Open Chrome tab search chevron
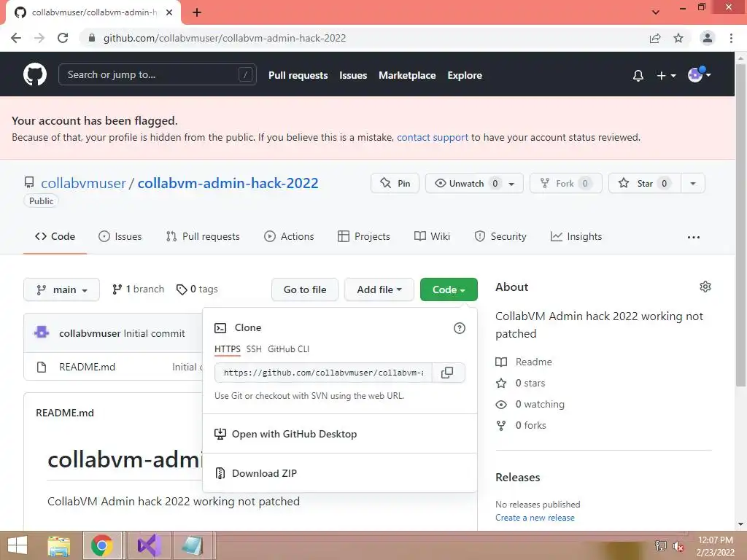 pyautogui.click(x=656, y=12)
